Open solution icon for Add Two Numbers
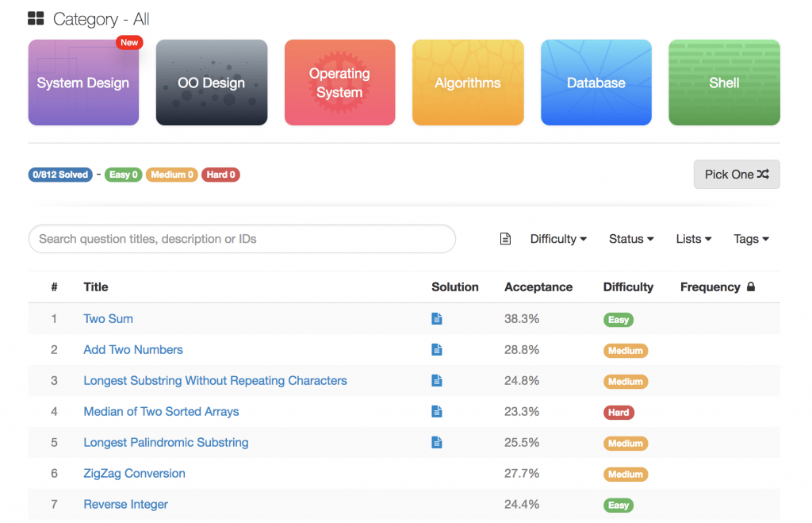This screenshot has width=812, height=523. point(436,350)
